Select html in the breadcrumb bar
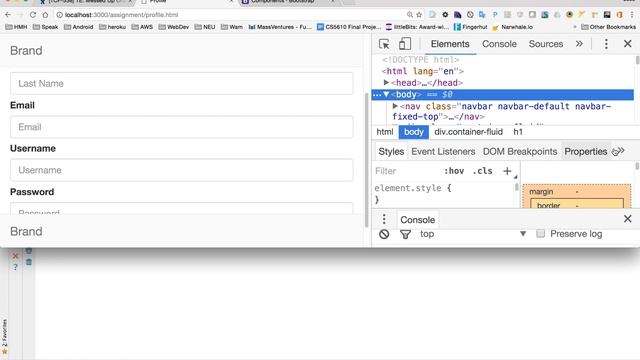This screenshot has height=360, width=640. (385, 132)
